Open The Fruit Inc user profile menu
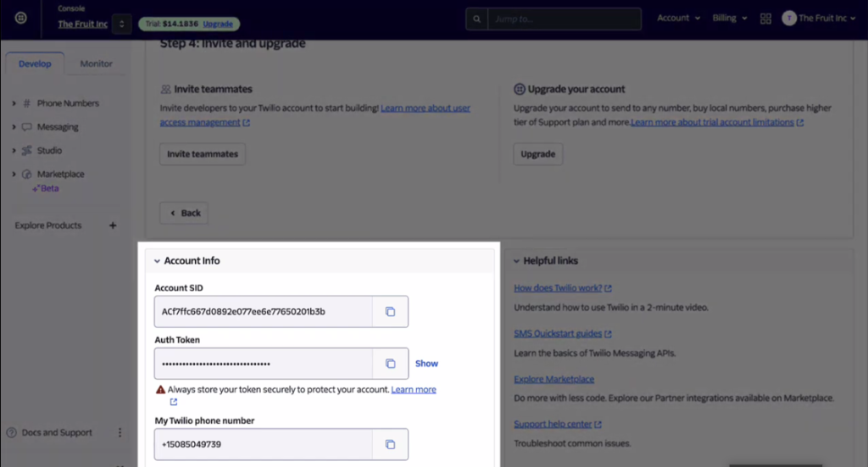The image size is (868, 467). [x=819, y=19]
